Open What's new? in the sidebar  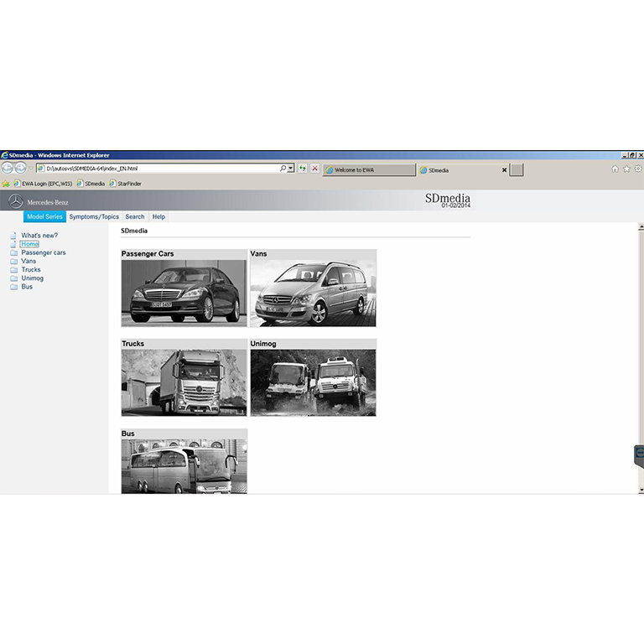tap(39, 236)
